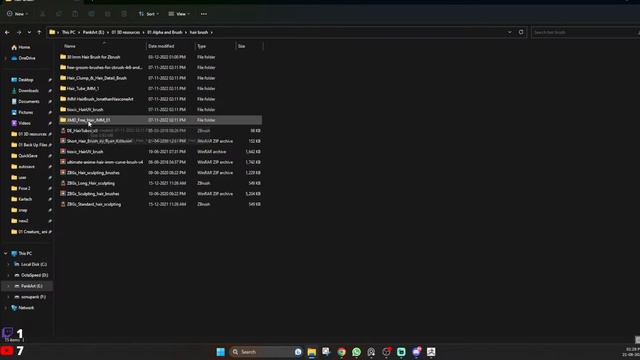This screenshot has width=640, height=360.
Task: Select the highlighted Free_Hair_IMM_01 folder
Action: 160,120
